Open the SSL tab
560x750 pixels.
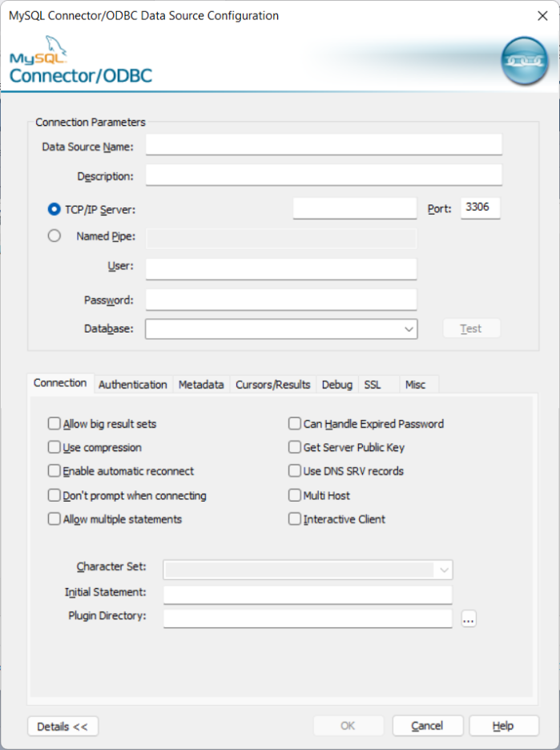[x=373, y=384]
